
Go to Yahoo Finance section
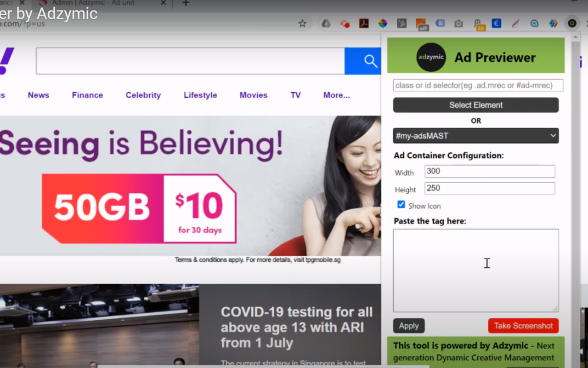pyautogui.click(x=87, y=95)
